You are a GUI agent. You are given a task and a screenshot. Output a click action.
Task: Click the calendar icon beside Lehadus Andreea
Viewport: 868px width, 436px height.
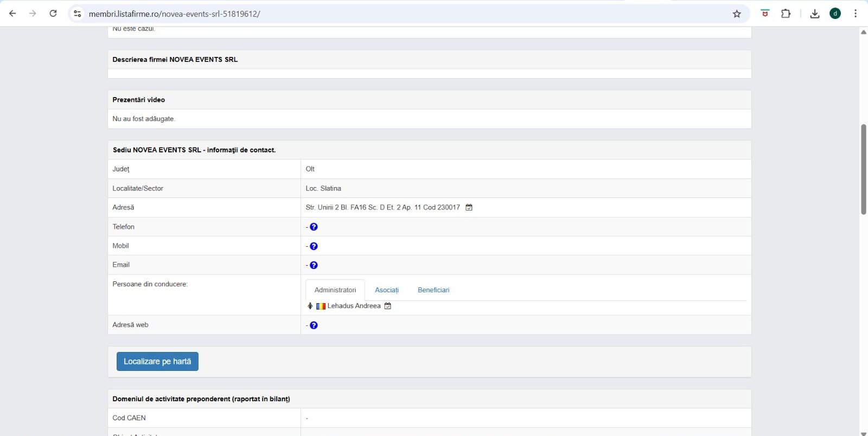coord(388,306)
